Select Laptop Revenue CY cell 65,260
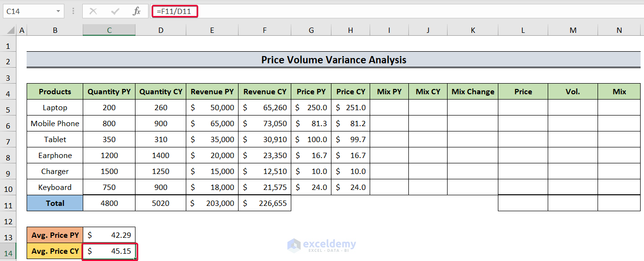The width and height of the screenshot is (644, 261). point(265,108)
